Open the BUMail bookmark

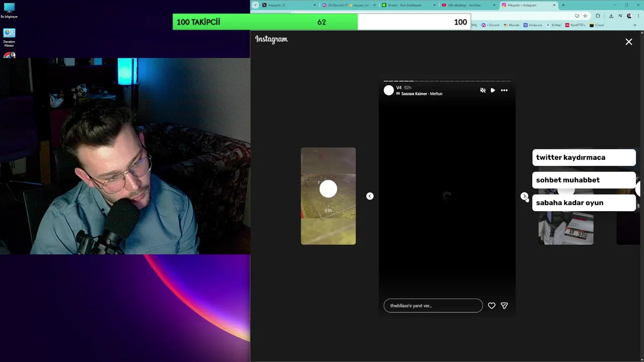pyautogui.click(x=554, y=25)
